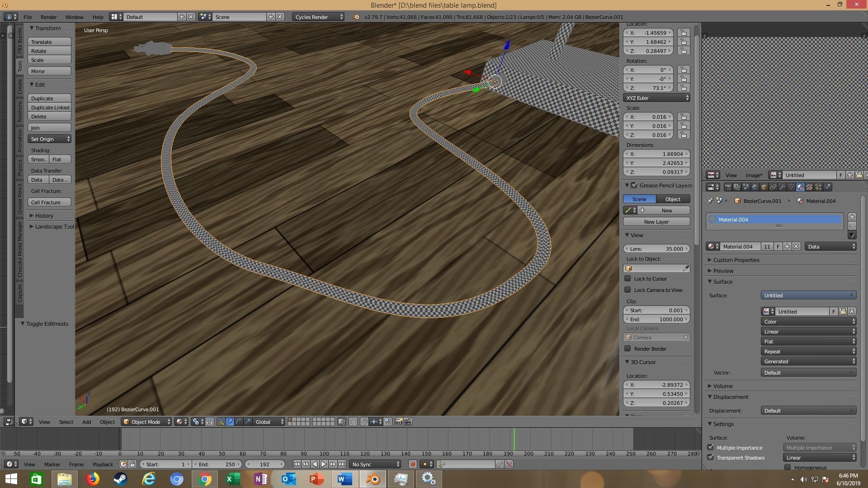This screenshot has height=488, width=868.
Task: Expand the History panel
Action: tap(44, 216)
